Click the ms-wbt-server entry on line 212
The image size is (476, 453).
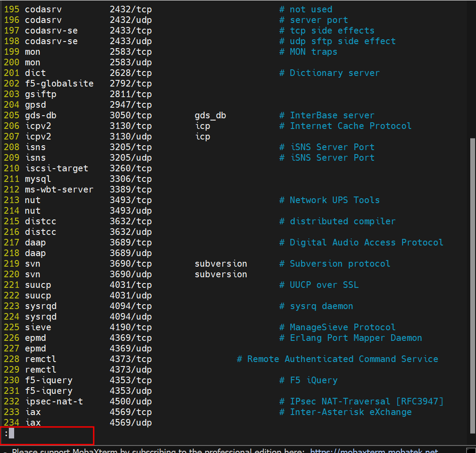coord(59,189)
